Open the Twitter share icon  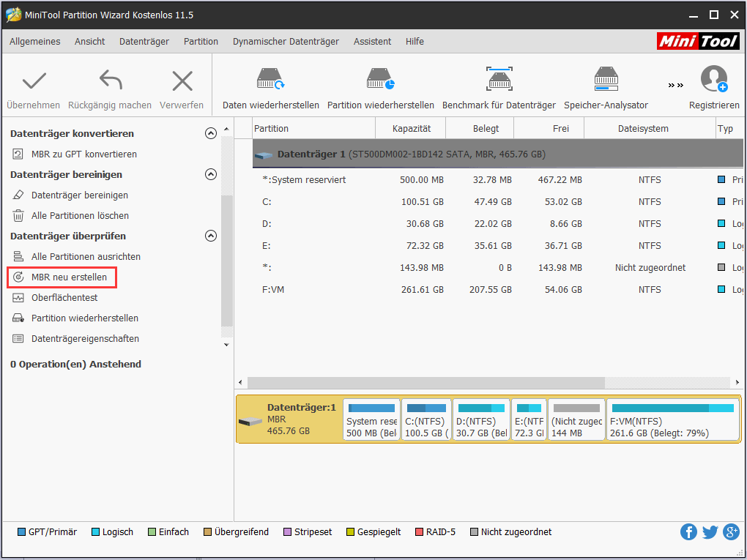[x=710, y=531]
